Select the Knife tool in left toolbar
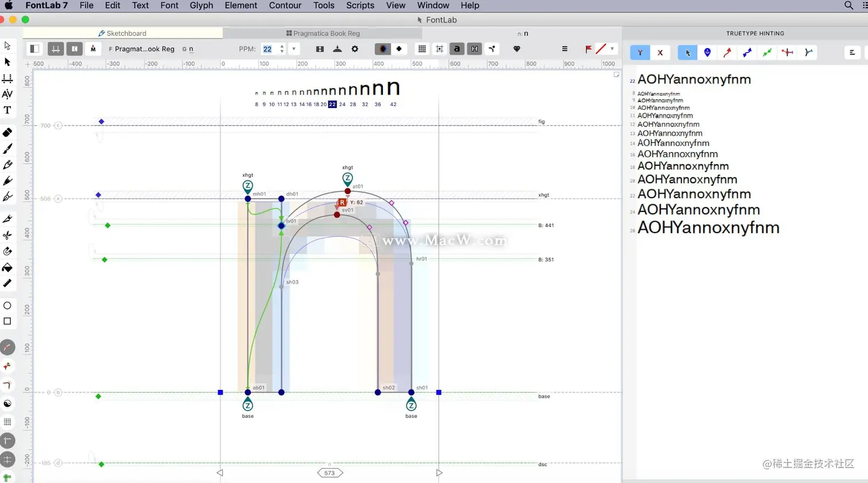This screenshot has width=868, height=483. (x=7, y=219)
